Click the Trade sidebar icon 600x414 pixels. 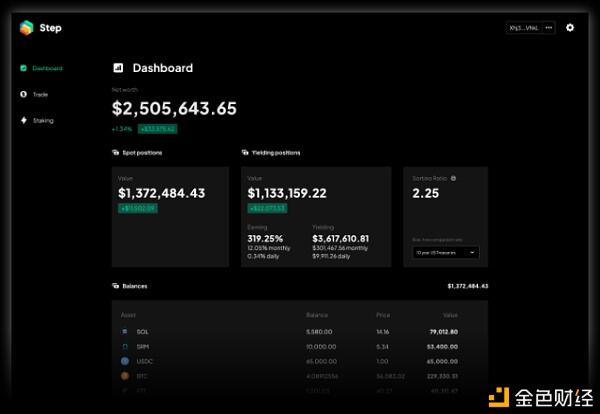pyautogui.click(x=23, y=94)
